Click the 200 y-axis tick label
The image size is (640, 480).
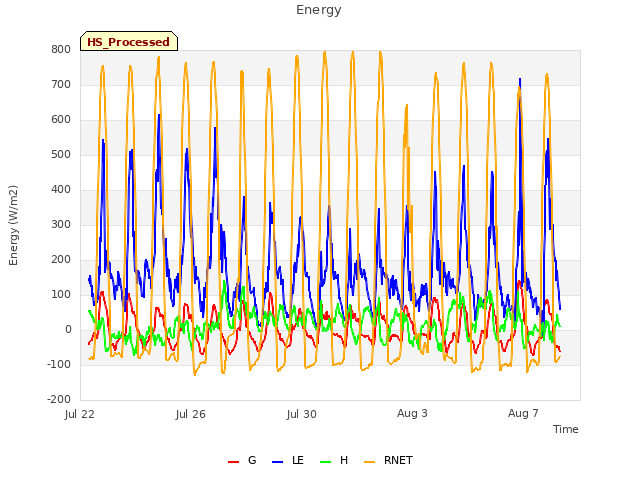61,260
